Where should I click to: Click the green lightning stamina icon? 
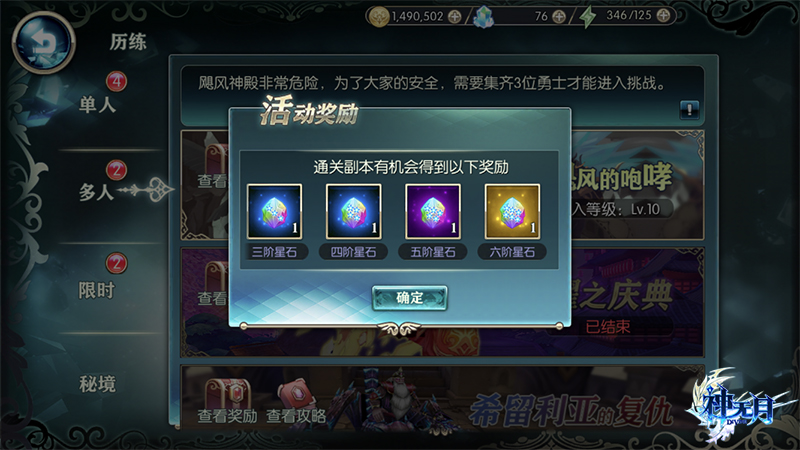tap(588, 16)
